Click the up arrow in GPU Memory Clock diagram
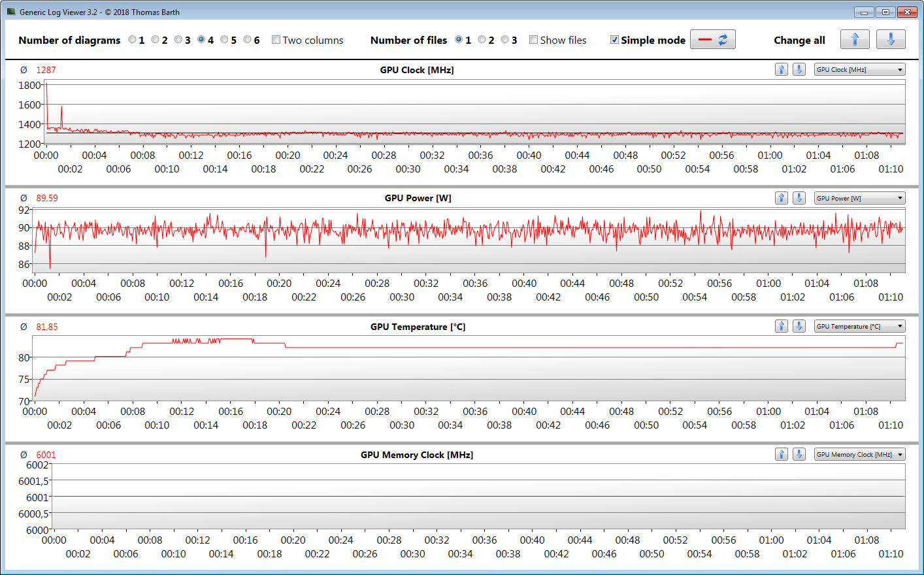The image size is (924, 575). click(781, 454)
